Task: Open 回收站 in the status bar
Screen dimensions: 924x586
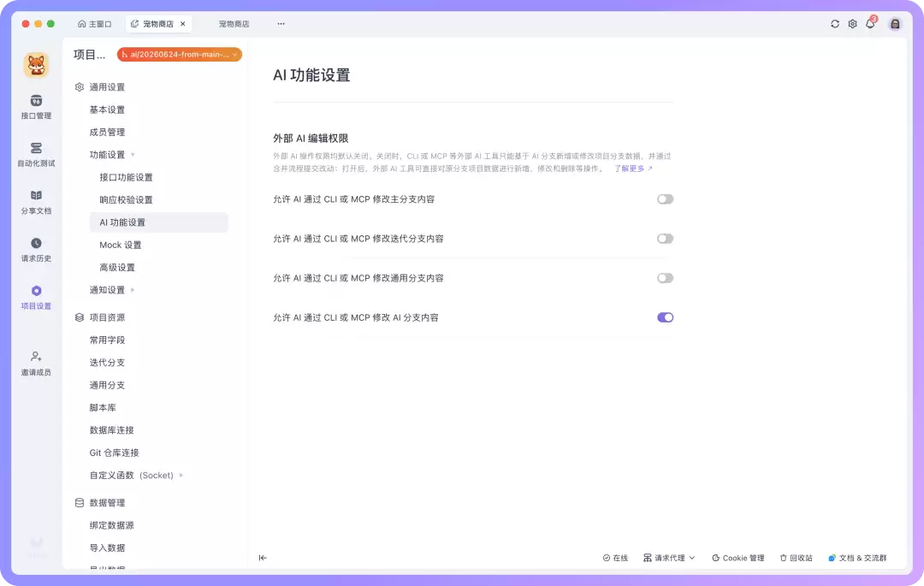Action: (797, 558)
